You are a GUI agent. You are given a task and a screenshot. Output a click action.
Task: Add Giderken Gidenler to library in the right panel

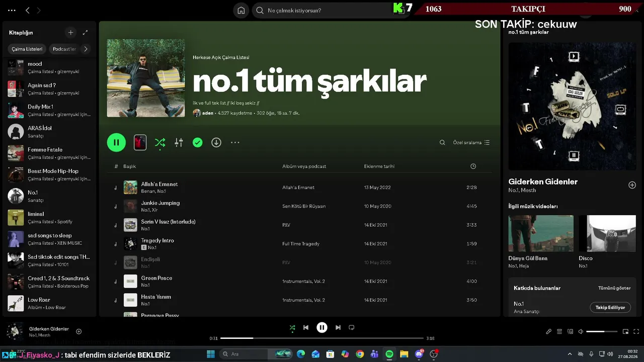pyautogui.click(x=632, y=185)
